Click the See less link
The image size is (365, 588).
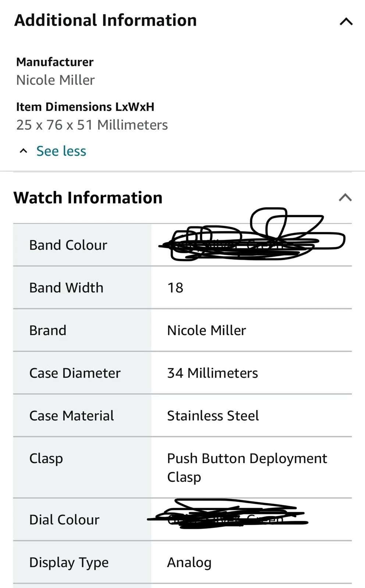(61, 151)
